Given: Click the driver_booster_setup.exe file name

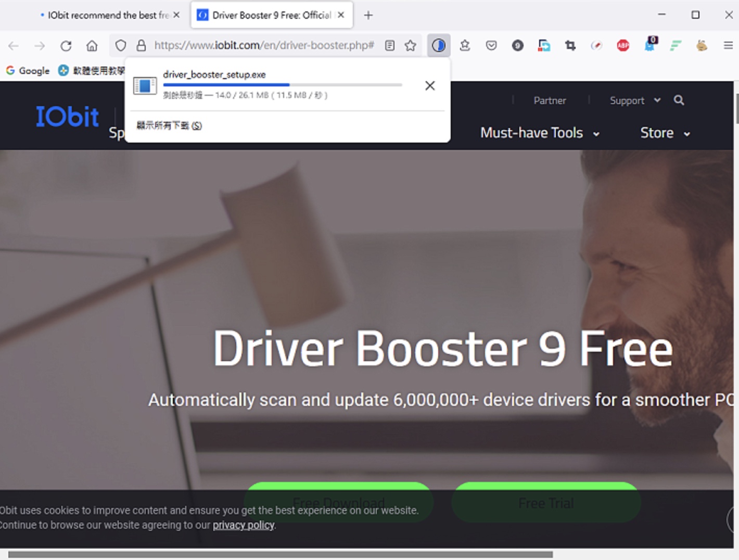Looking at the screenshot, I should pyautogui.click(x=214, y=74).
